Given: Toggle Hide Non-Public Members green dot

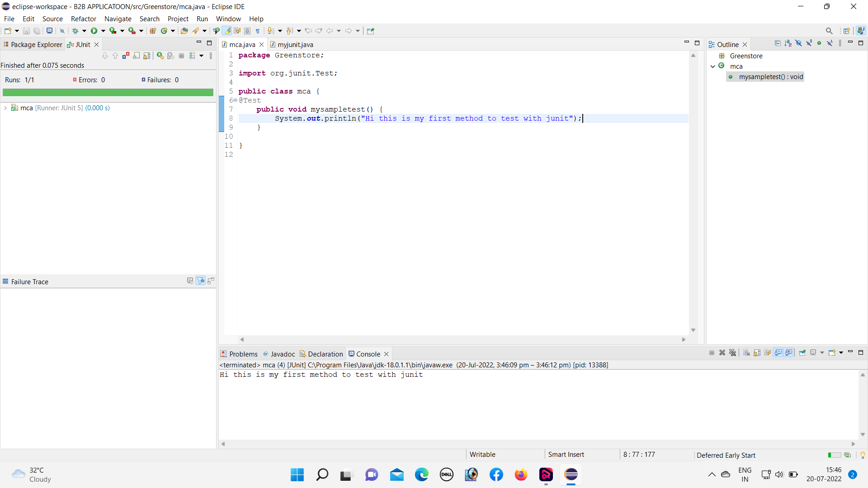Looking at the screenshot, I should coord(819,43).
